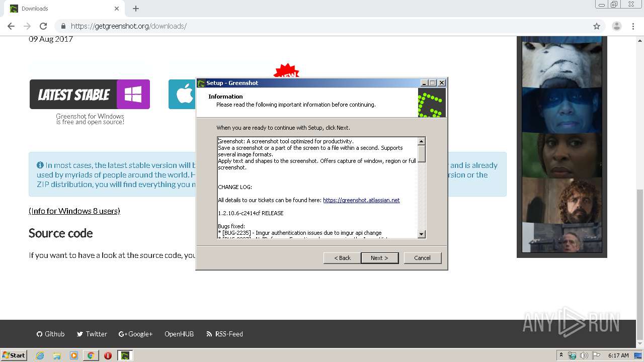Click the Action Center flag tray icon
This screenshot has width=644, height=362.
(596, 355)
